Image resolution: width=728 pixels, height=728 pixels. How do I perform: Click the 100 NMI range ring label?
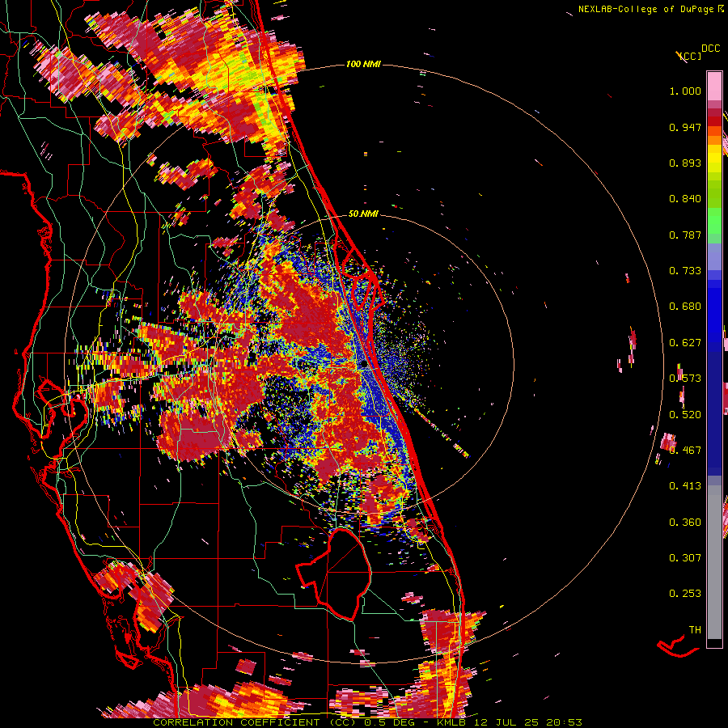click(363, 64)
